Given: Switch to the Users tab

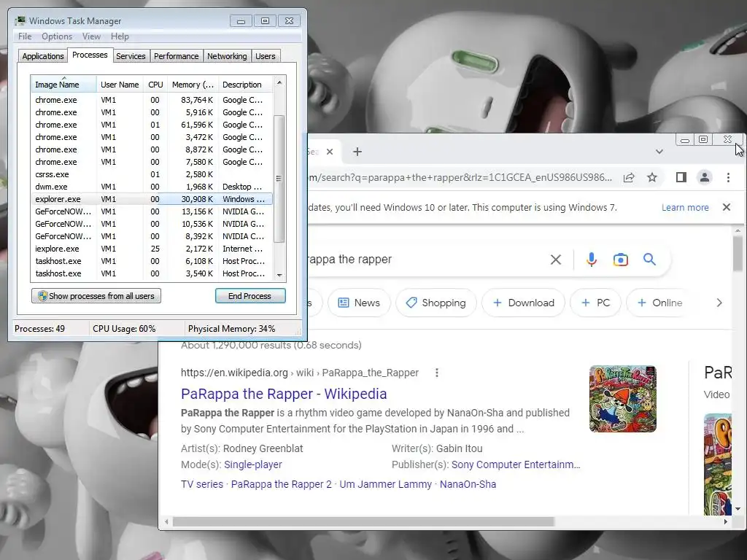Looking at the screenshot, I should point(266,56).
